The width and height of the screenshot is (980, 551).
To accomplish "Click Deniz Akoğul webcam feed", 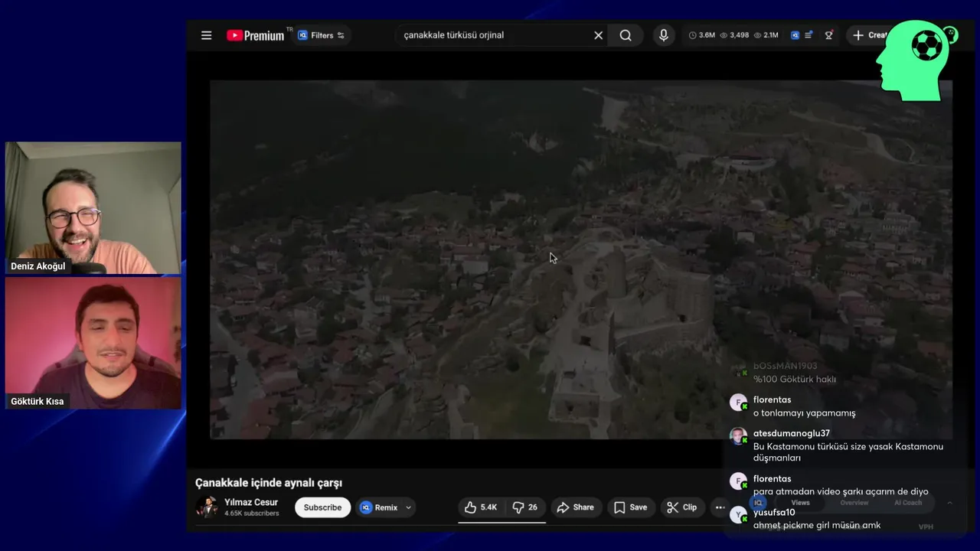I will 93,208.
